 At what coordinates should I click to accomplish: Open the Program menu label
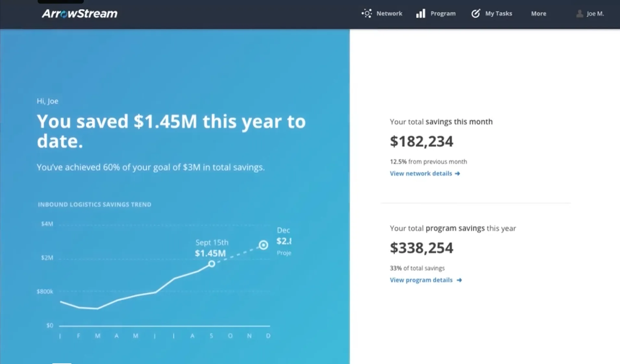[443, 14]
